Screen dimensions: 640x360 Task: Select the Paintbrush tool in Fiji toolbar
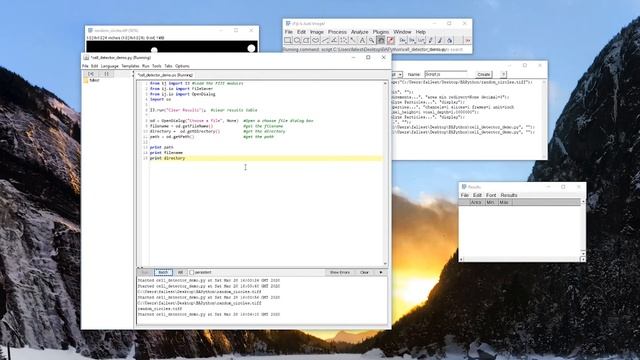pos(440,40)
